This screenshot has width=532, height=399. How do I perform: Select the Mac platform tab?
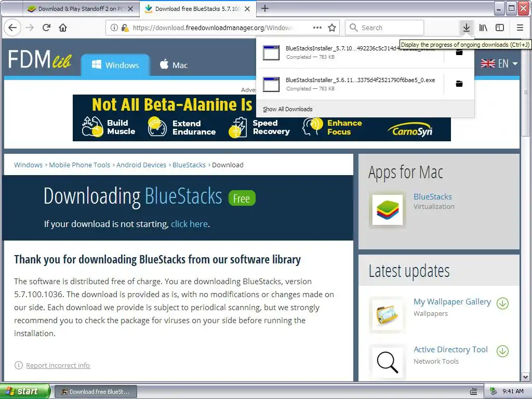coord(174,65)
